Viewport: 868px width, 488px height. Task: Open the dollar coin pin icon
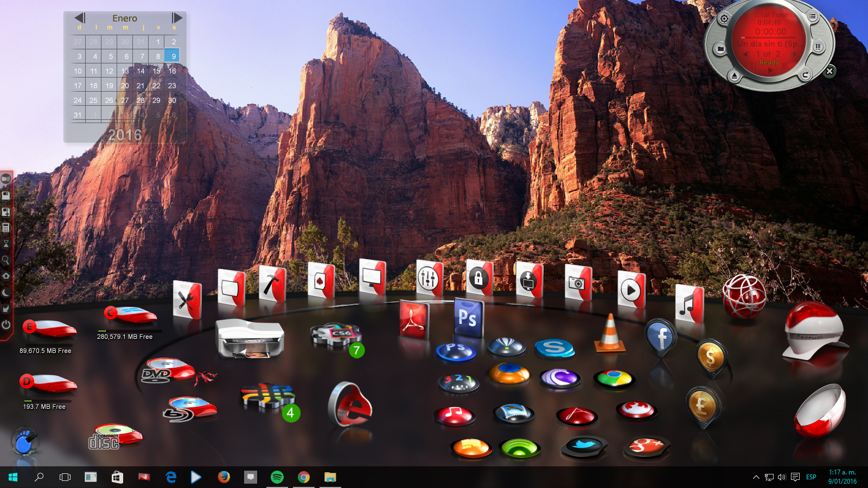tap(710, 357)
